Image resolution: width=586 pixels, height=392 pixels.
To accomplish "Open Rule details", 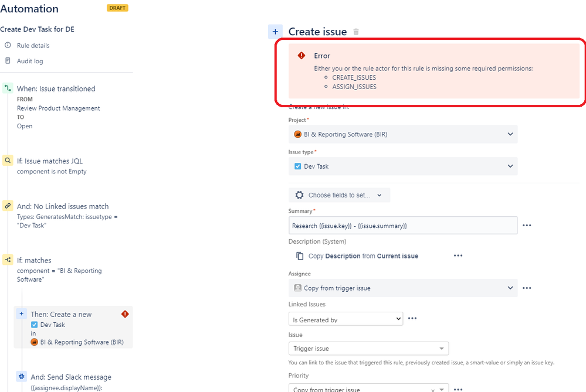I will [33, 46].
